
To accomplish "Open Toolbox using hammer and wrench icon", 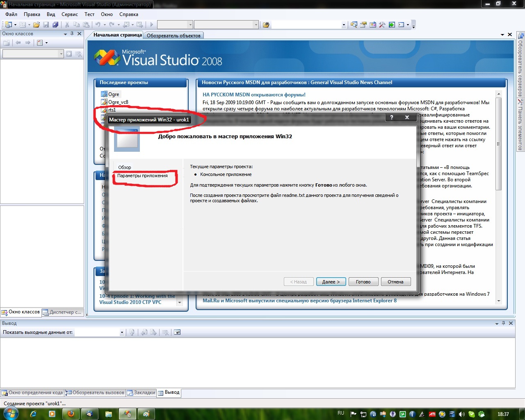I will point(382,25).
